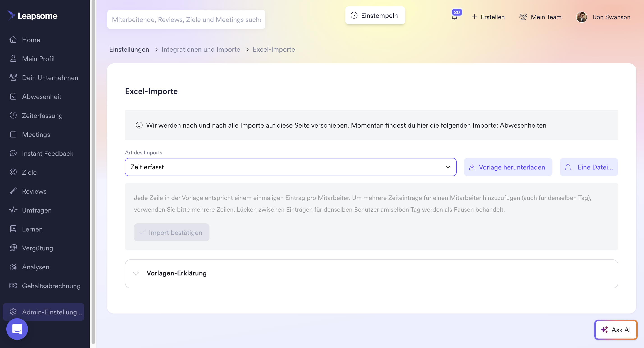The height and width of the screenshot is (348, 644).
Task: Click the Excel-Importe page heading
Action: pyautogui.click(x=151, y=91)
